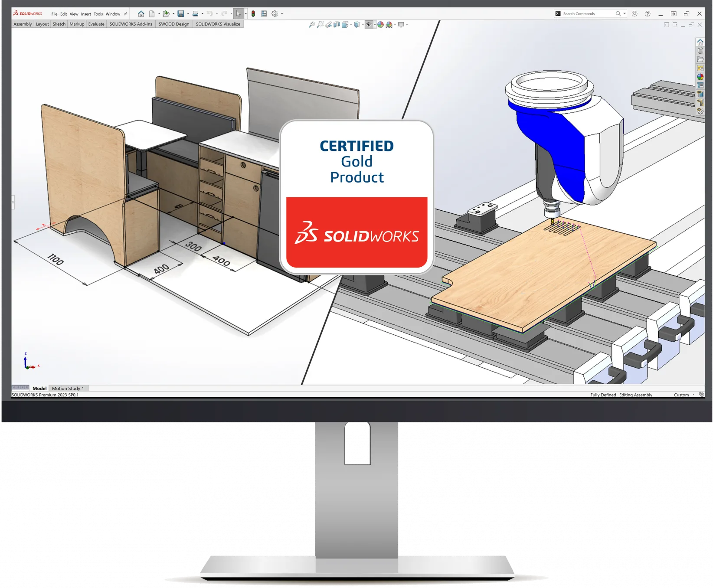Save the assembly with disk icon
Viewport: 713px width, 588px height.
(x=181, y=14)
